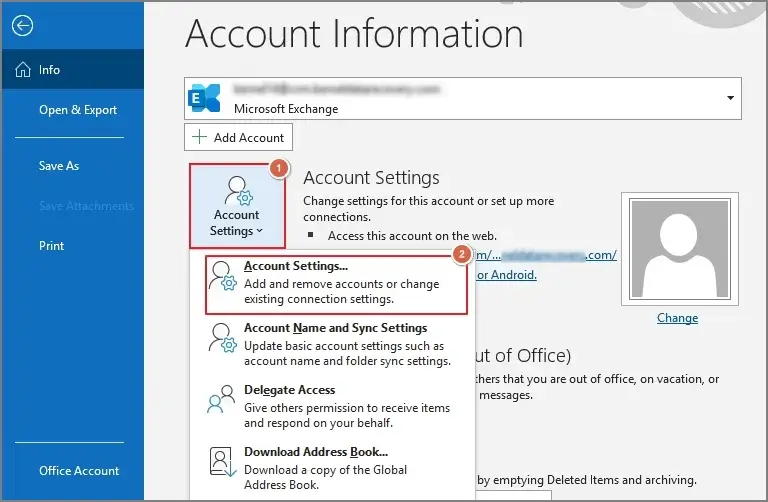Choose Save As in sidebar

59,166
